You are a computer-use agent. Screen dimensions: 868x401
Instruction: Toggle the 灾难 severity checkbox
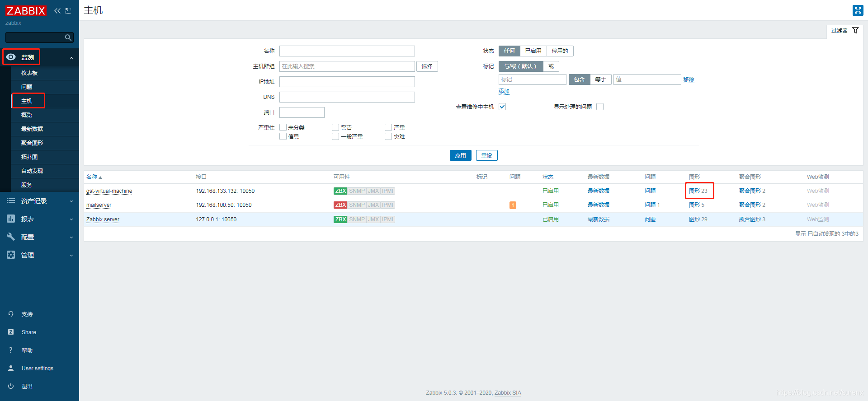point(388,136)
